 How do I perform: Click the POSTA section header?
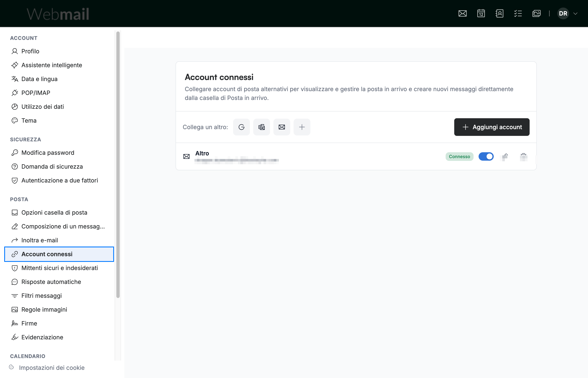point(19,199)
